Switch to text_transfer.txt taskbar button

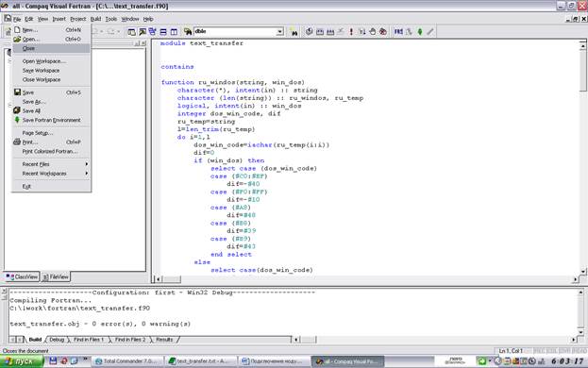[200, 361]
